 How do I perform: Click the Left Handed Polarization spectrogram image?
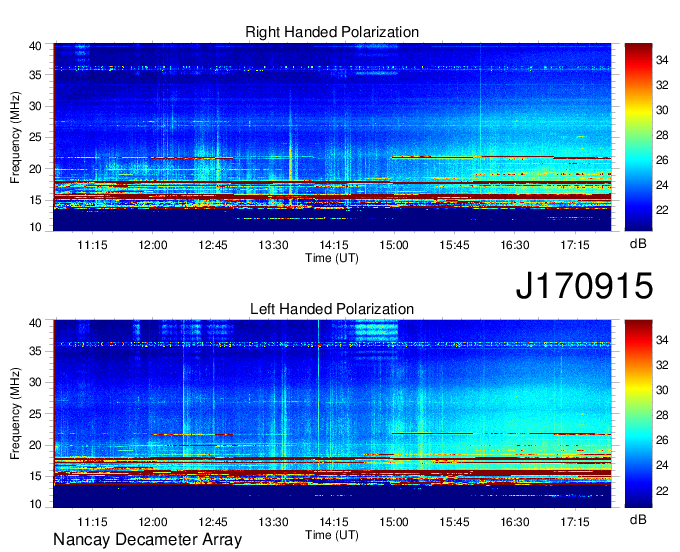[332, 414]
